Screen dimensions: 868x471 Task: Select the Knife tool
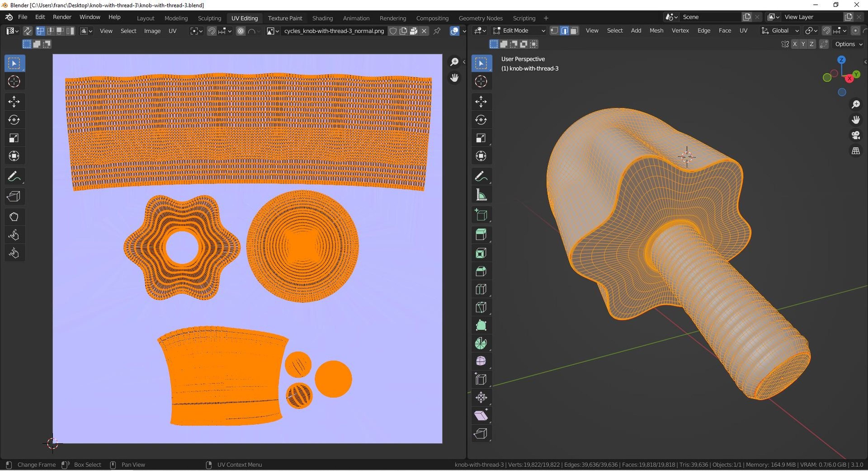click(x=481, y=307)
